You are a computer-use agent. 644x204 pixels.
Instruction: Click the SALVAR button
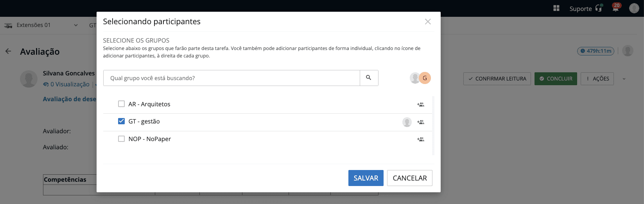[x=366, y=178]
